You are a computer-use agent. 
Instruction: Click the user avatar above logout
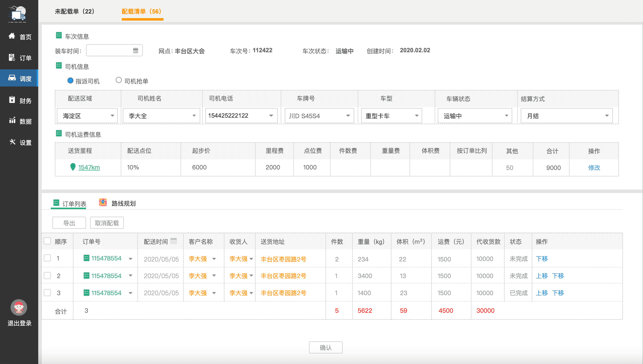19,307
